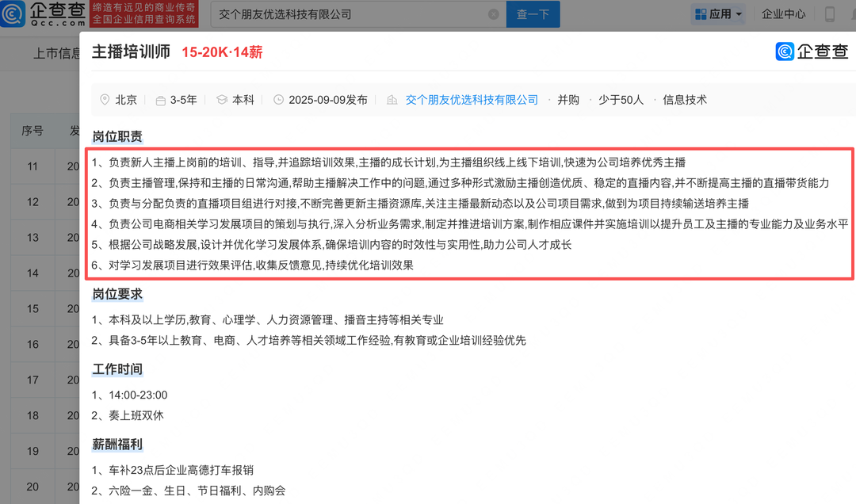Click the mobile phone icon in header
The height and width of the screenshot is (504, 856).
pos(830,14)
